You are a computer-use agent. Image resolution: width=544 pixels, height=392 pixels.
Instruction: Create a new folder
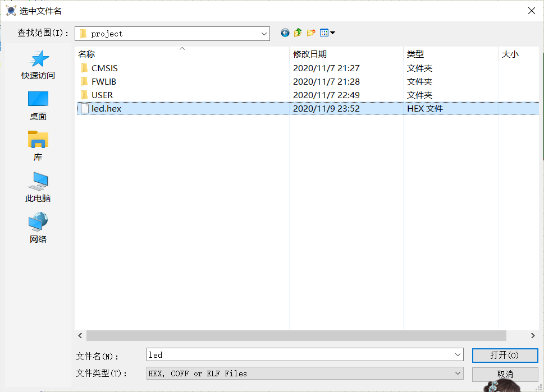click(x=311, y=33)
